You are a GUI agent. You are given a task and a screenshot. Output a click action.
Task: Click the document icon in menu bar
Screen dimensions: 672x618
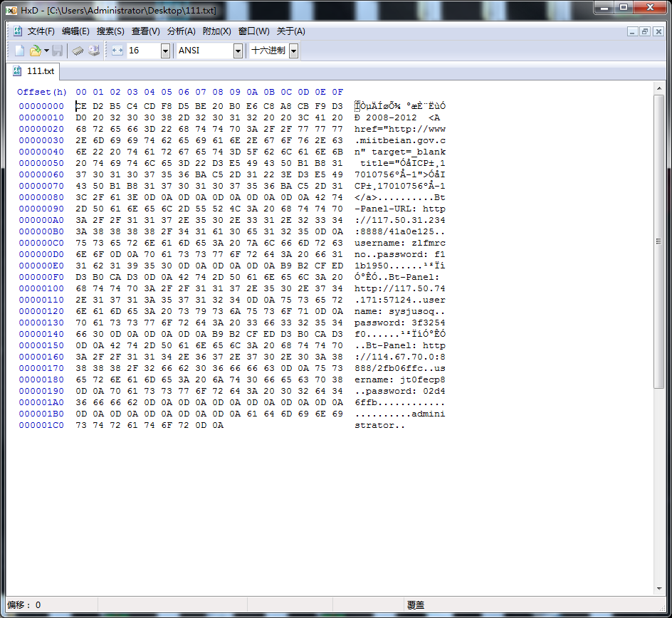tap(18, 31)
